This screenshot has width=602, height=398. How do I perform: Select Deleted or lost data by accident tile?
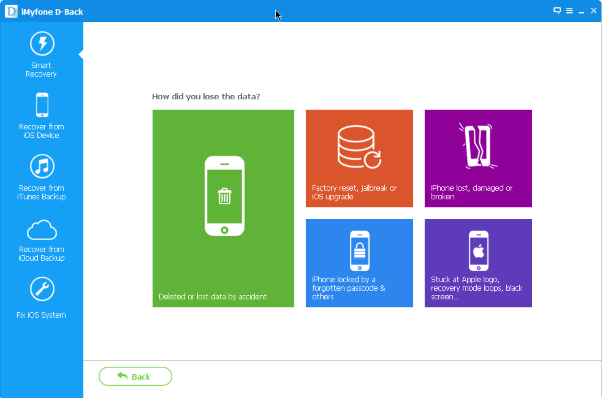pyautogui.click(x=223, y=208)
